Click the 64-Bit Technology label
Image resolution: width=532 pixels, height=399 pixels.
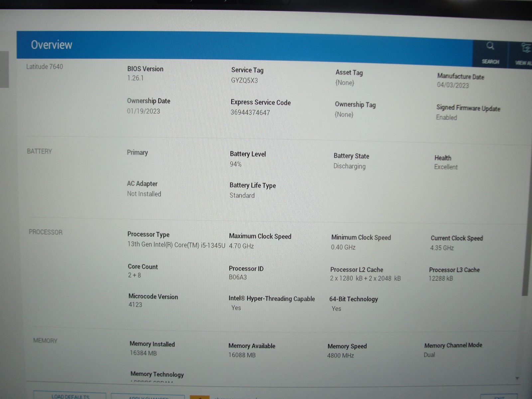point(353,299)
